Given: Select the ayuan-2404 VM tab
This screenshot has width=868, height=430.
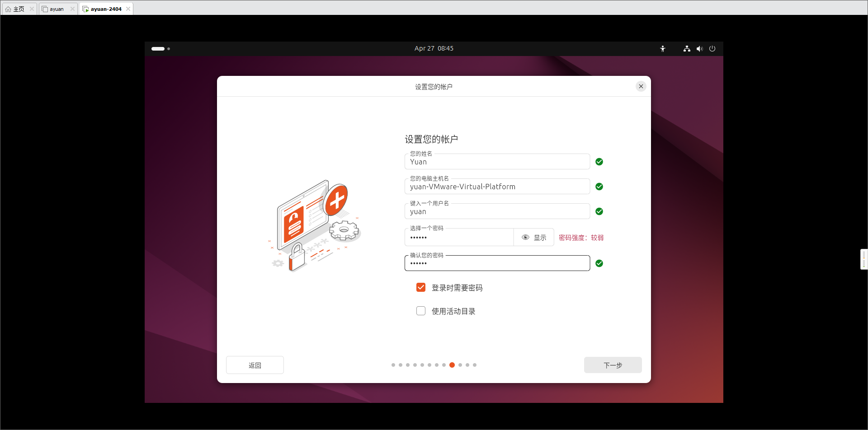Looking at the screenshot, I should pyautogui.click(x=106, y=9).
